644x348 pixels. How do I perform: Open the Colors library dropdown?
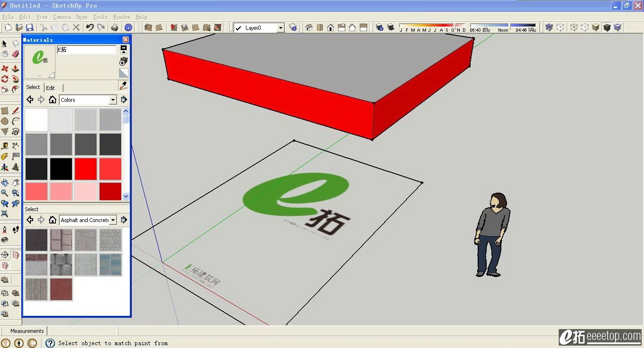[x=113, y=100]
